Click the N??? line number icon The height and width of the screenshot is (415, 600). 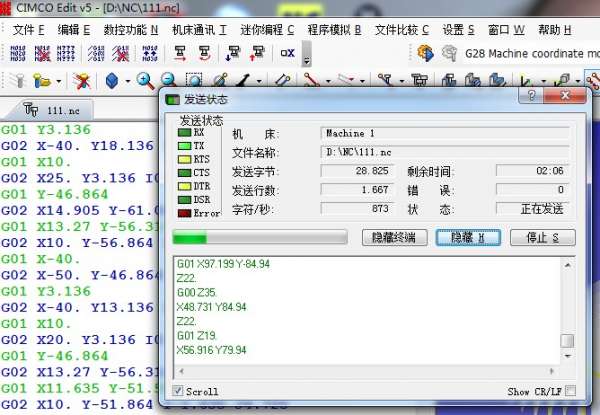65,53
